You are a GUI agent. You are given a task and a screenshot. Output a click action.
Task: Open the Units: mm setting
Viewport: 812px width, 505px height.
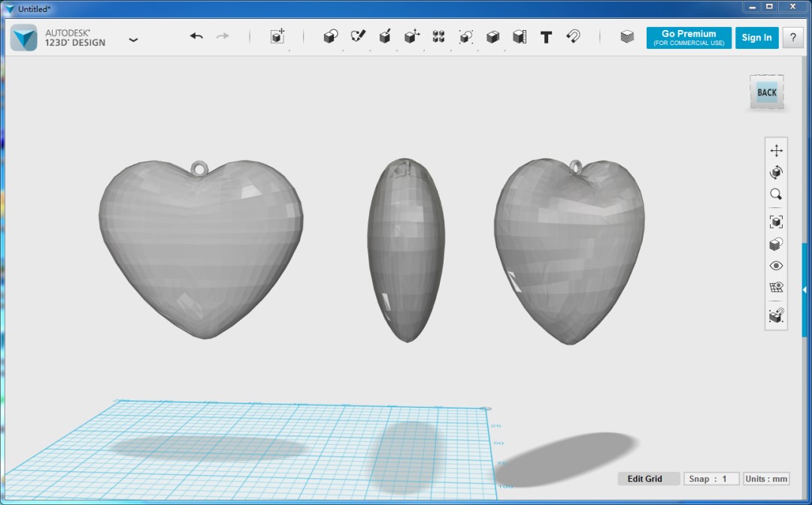tap(766, 479)
